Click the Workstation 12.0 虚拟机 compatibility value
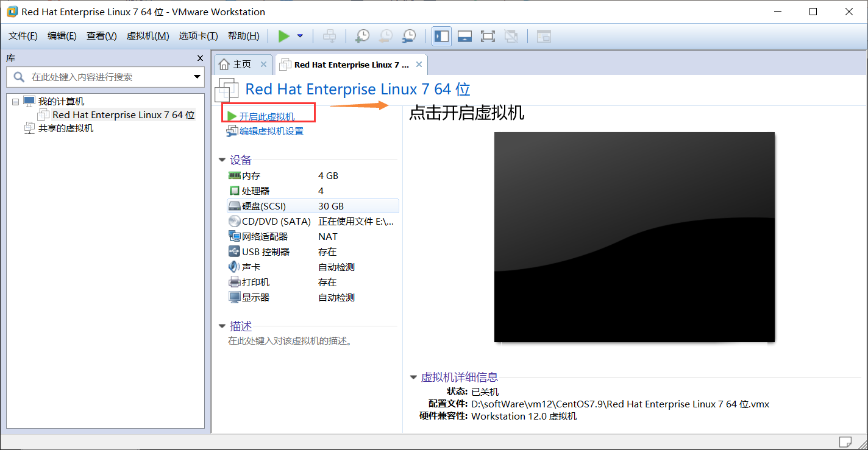This screenshot has width=868, height=450. point(524,416)
